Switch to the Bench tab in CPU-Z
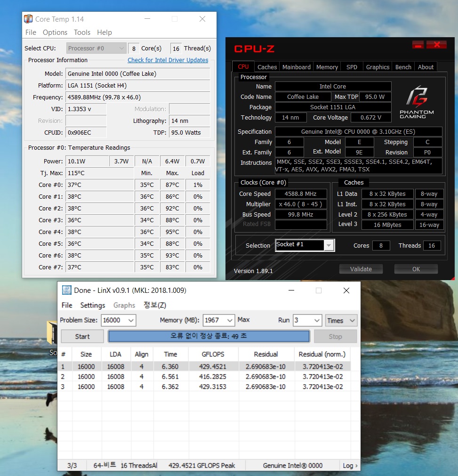Screen dimensions: 458x476 coord(403,67)
